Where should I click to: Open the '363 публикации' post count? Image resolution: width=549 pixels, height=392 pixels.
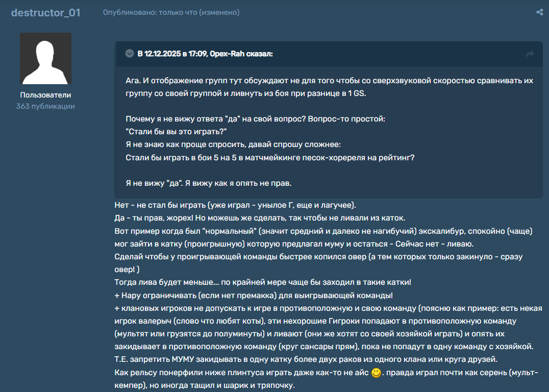[x=45, y=106]
